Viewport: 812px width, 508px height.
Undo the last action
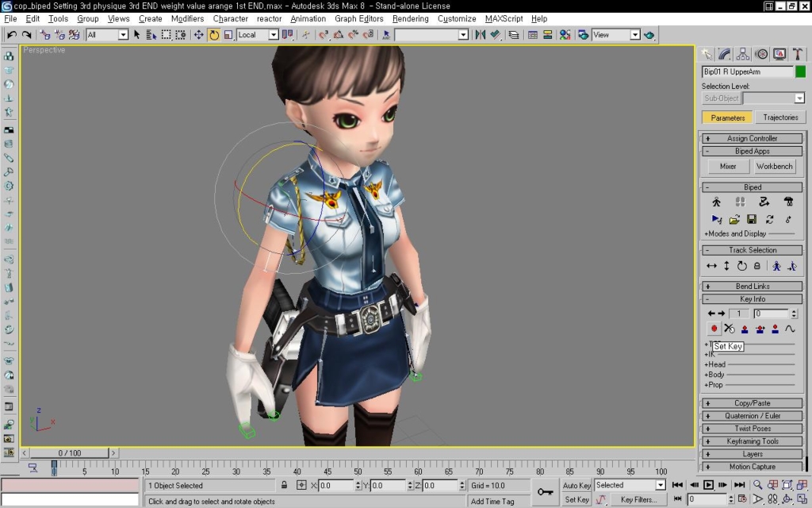(12, 35)
